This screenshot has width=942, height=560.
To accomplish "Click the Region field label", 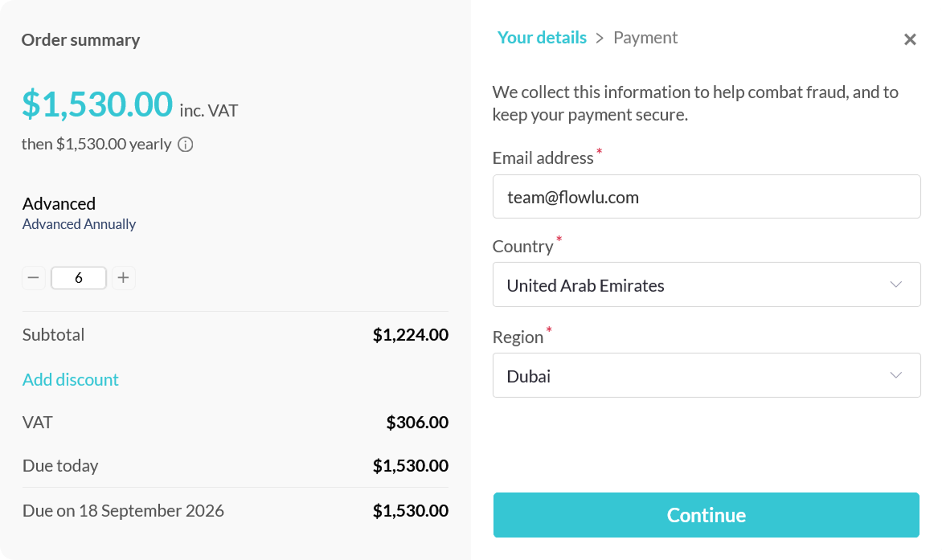I will pyautogui.click(x=518, y=337).
